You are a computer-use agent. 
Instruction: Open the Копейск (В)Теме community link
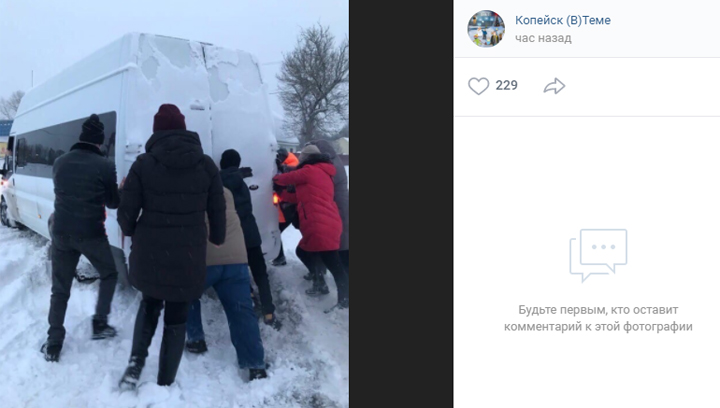[x=562, y=20]
